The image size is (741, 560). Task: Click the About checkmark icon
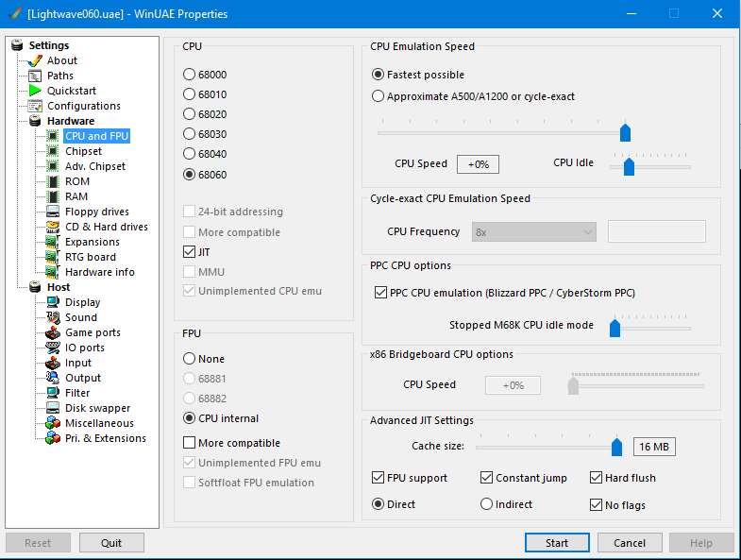pyautogui.click(x=35, y=60)
